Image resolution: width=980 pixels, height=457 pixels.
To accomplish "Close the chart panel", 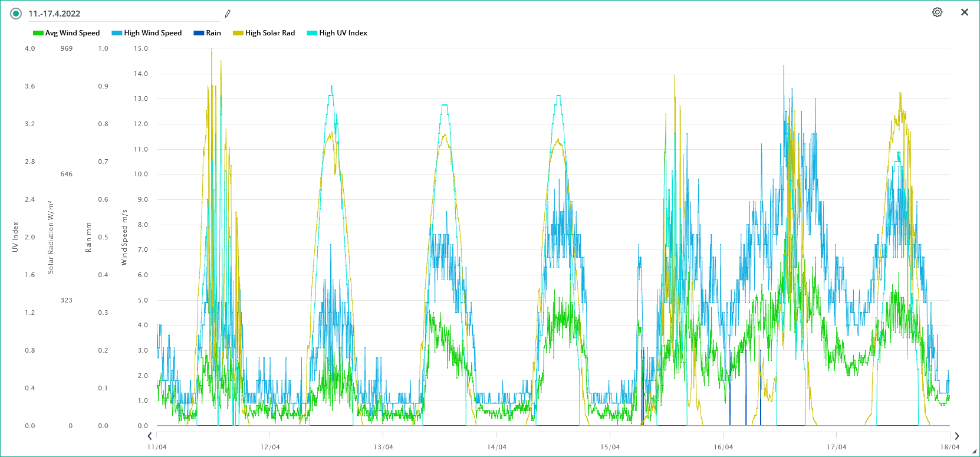I will 965,12.
